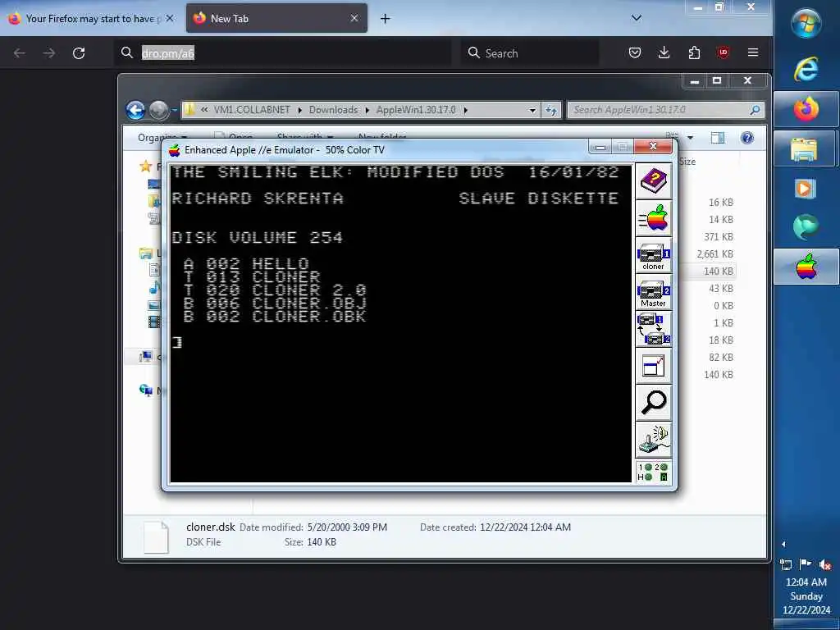Click Explorer recent locations dropdown arrow

pyautogui.click(x=175, y=111)
